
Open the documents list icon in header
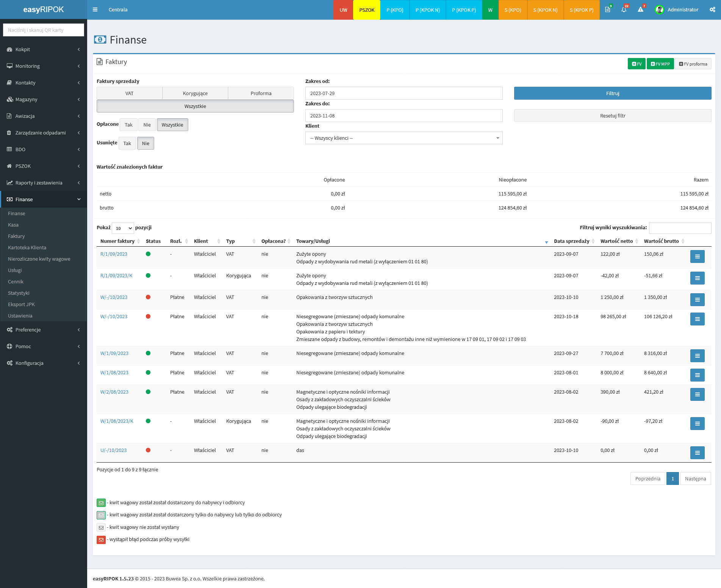point(607,10)
